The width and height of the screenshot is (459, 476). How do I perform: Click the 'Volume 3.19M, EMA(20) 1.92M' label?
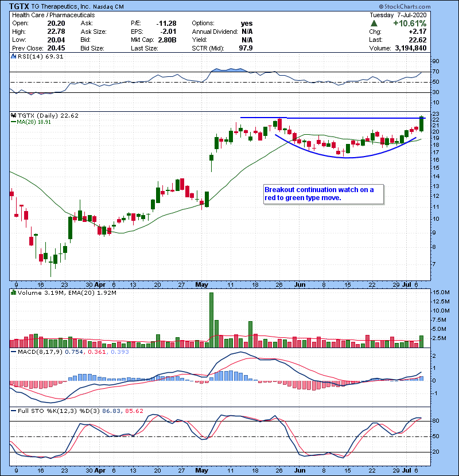(x=67, y=292)
